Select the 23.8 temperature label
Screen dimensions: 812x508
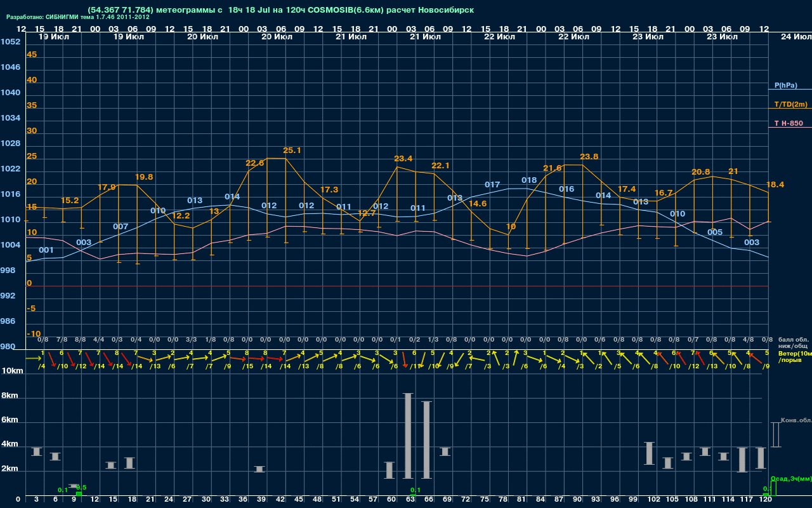[x=589, y=157]
